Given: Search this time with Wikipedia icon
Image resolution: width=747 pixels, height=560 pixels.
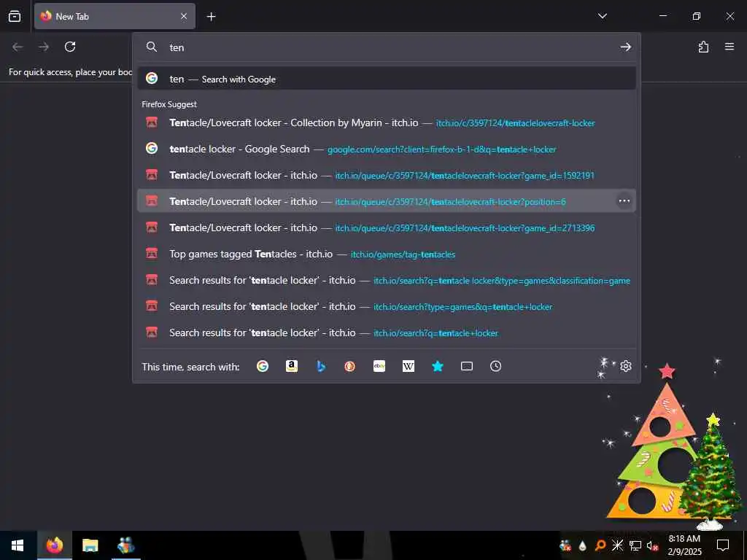Looking at the screenshot, I should [409, 366].
